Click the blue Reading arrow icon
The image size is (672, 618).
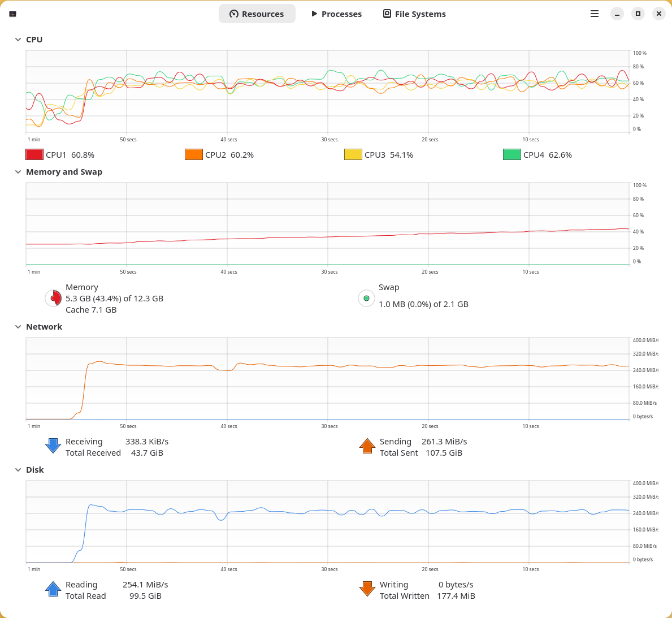[53, 589]
